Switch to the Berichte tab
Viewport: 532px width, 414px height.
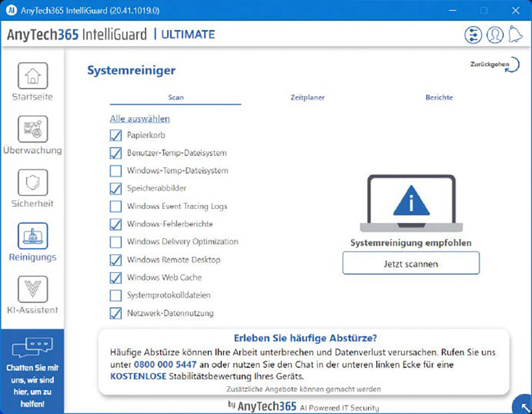coord(439,97)
